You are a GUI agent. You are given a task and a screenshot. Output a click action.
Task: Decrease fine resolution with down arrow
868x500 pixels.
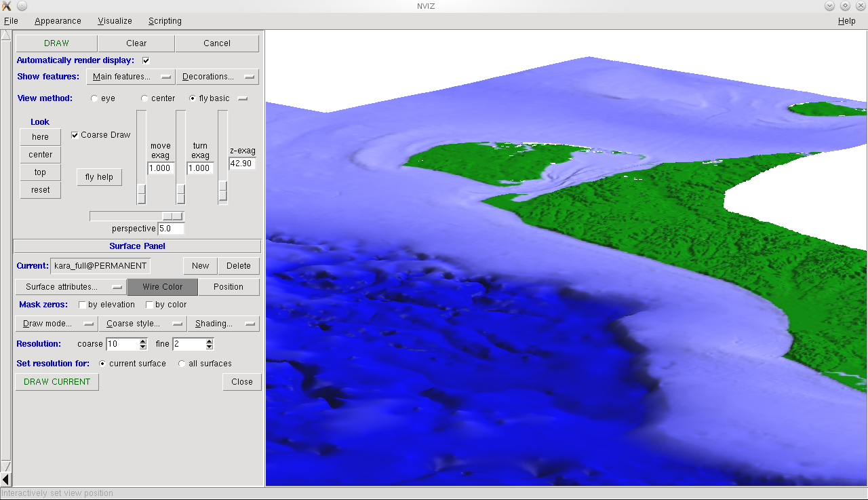coord(210,347)
